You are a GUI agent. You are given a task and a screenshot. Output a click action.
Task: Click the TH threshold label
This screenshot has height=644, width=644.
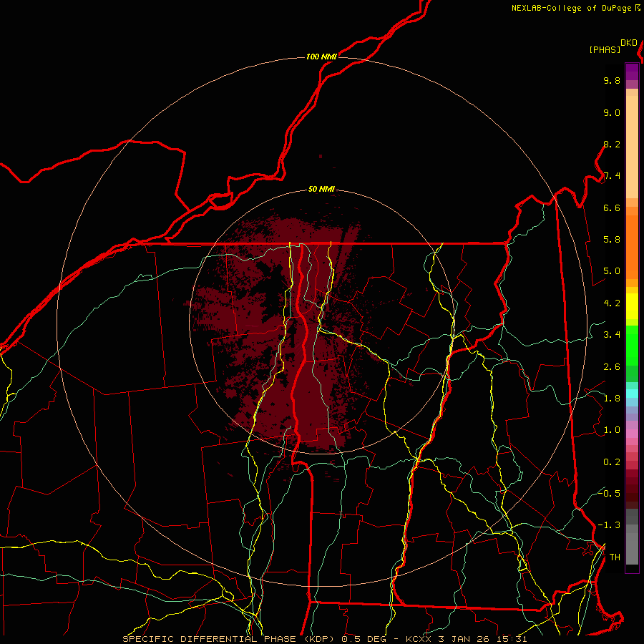pos(615,557)
